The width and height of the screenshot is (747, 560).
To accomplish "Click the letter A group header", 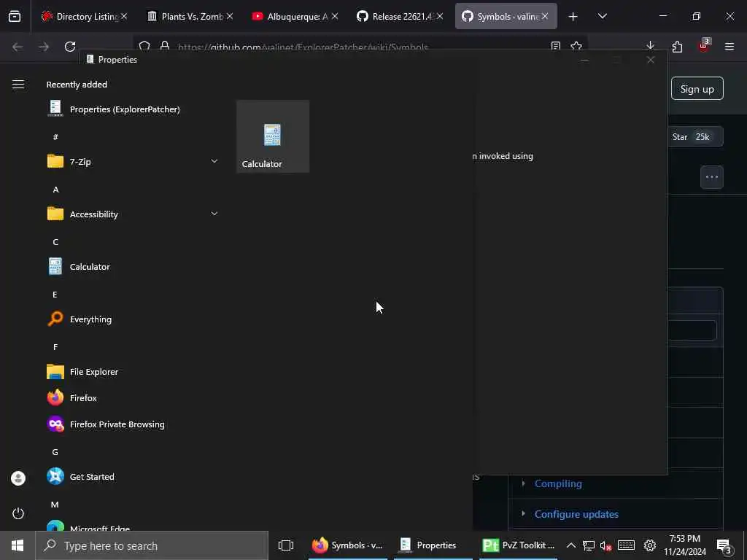I will [55, 190].
